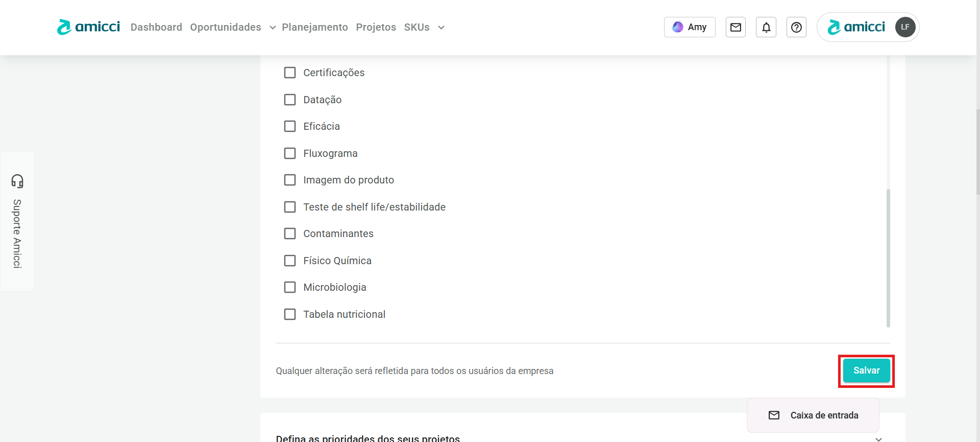Go to the Dashboard menu item
Viewport: 980px width, 442px height.
pos(156,27)
